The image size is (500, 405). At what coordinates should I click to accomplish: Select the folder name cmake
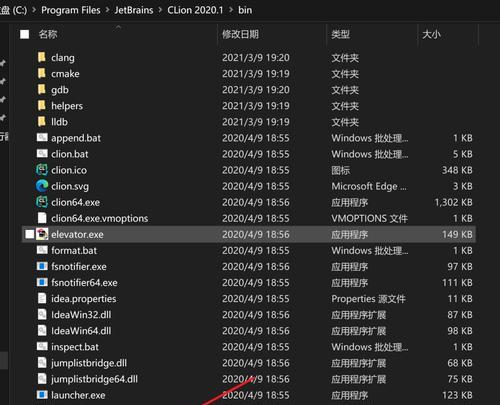pos(65,74)
